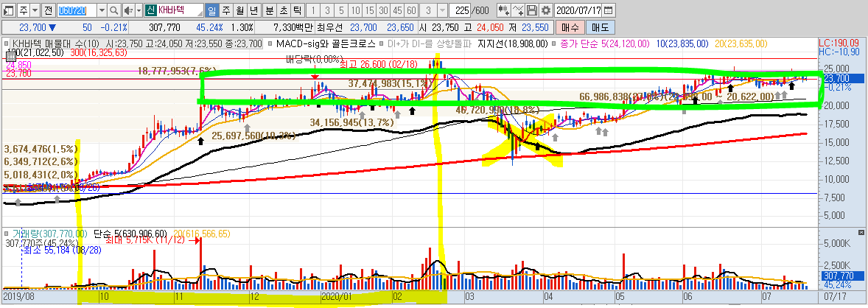Expand interval value dropdown showing 3
Screen dimensions: 868x308
tap(442, 10)
